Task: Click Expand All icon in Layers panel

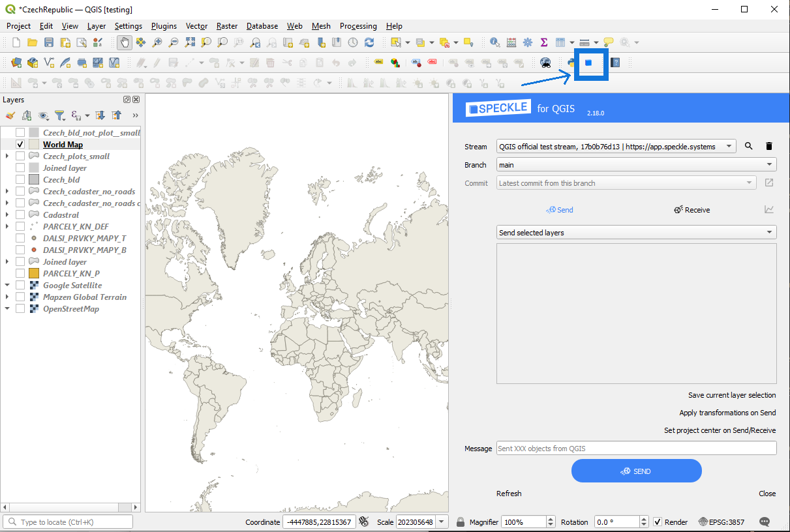Action: pyautogui.click(x=100, y=115)
